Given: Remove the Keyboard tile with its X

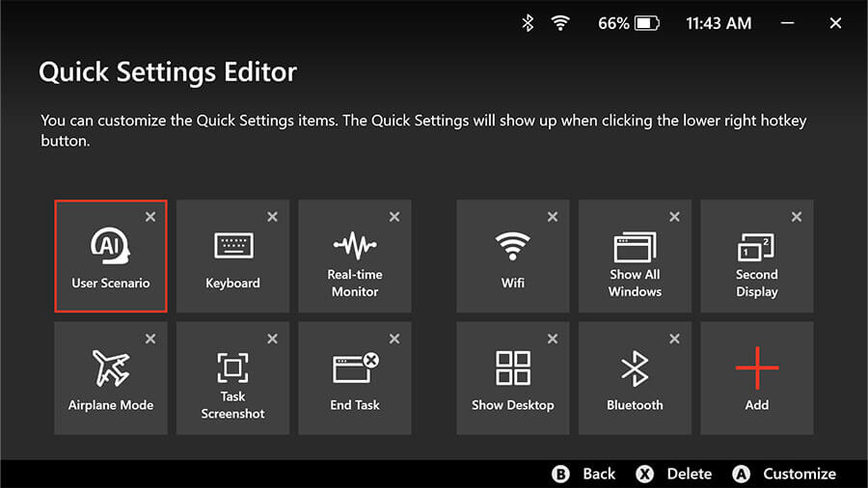Looking at the screenshot, I should [x=272, y=217].
